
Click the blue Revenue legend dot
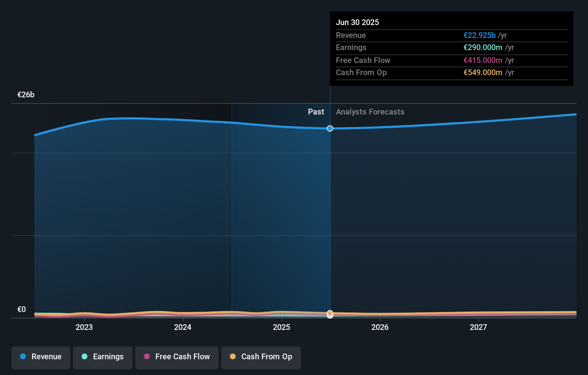click(x=23, y=356)
